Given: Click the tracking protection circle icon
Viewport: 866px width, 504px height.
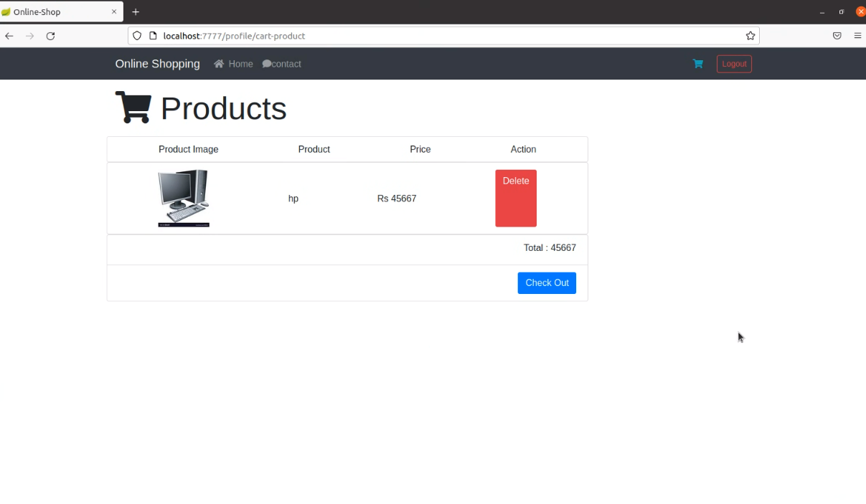Looking at the screenshot, I should (x=136, y=36).
